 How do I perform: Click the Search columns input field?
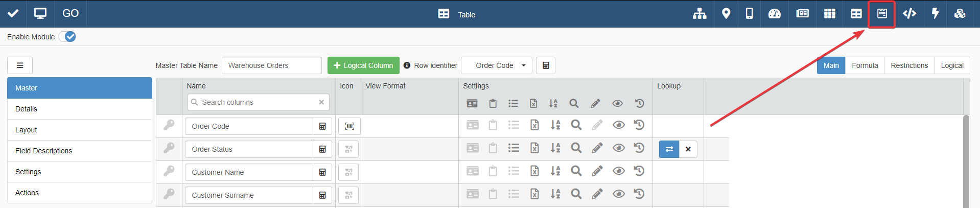coord(259,102)
